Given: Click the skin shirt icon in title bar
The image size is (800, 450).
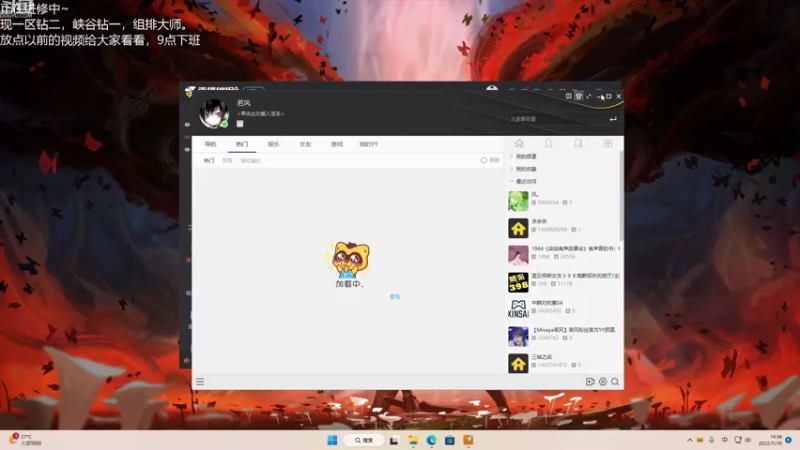Looking at the screenshot, I should pyautogui.click(x=579, y=96).
